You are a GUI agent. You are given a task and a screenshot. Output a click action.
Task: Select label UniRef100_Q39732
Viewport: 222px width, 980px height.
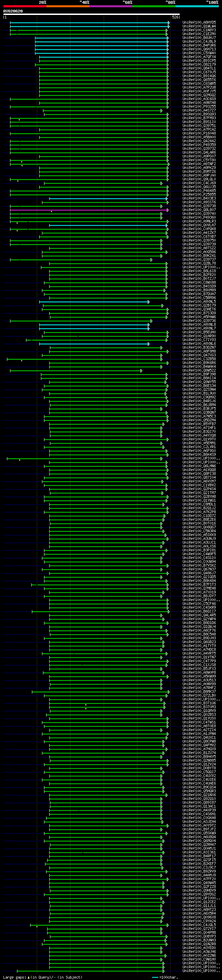pos(199,148)
